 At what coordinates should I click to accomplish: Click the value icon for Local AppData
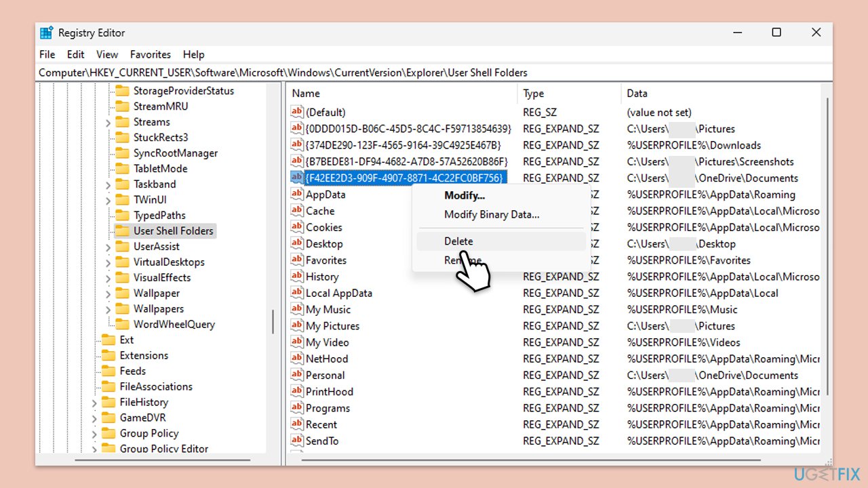click(x=297, y=293)
